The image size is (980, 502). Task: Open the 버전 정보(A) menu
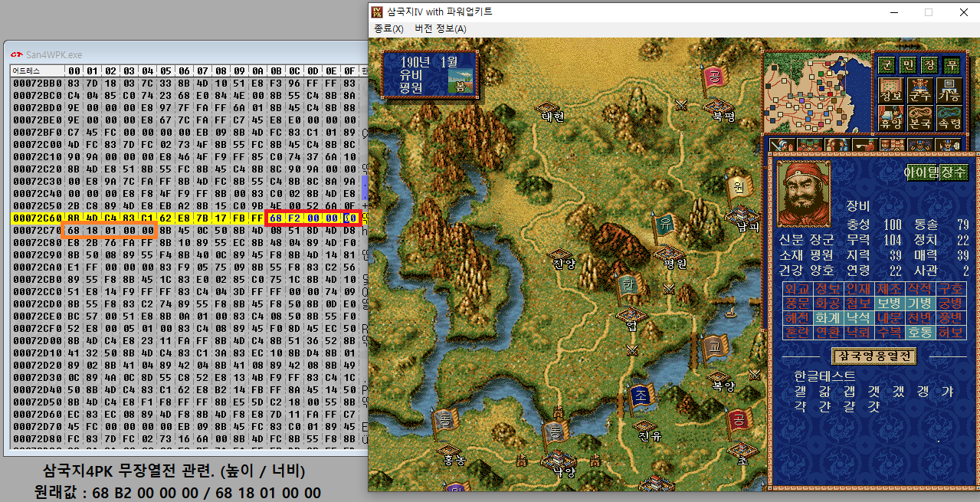point(440,28)
